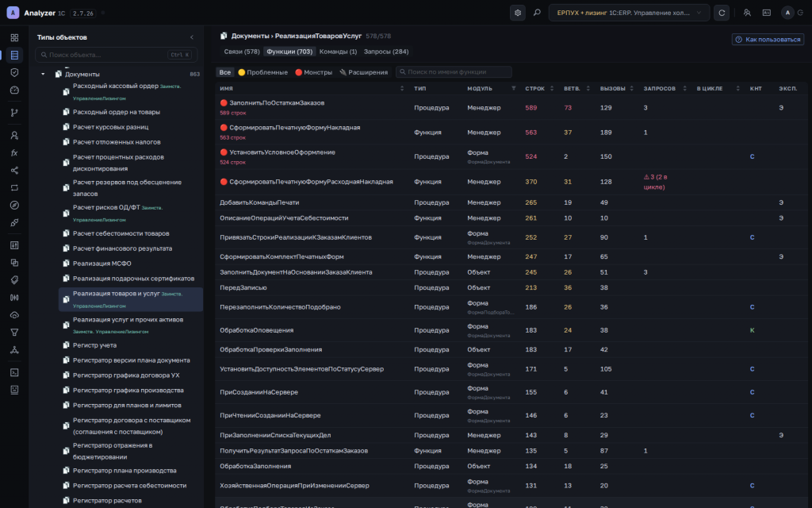Open the configuration selector 'ЕРПУХ + лизинг' dropdown
812x508 pixels.
(x=629, y=13)
